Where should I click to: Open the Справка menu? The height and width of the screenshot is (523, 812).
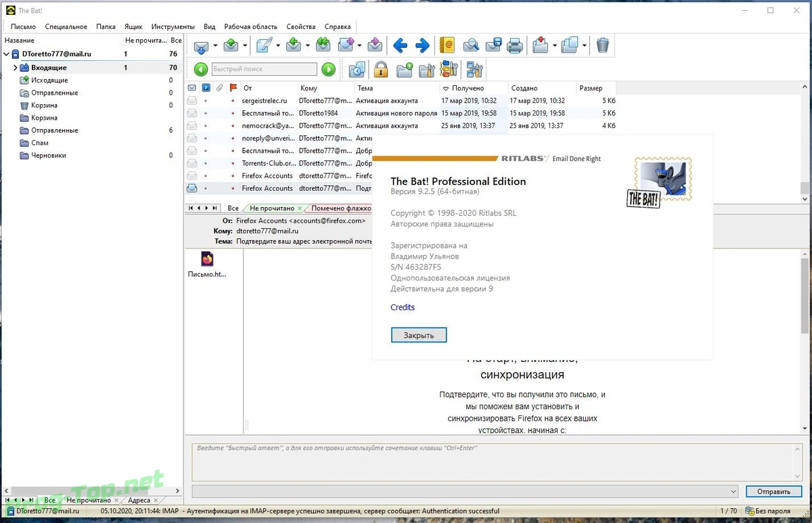tap(338, 26)
